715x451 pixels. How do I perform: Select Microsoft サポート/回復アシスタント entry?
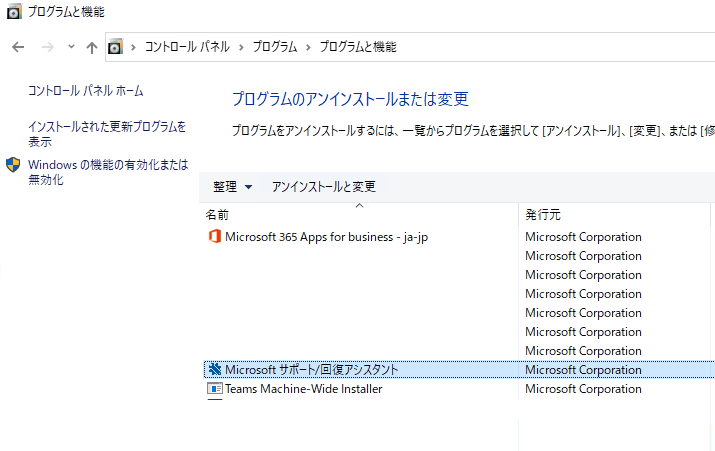[x=459, y=369]
